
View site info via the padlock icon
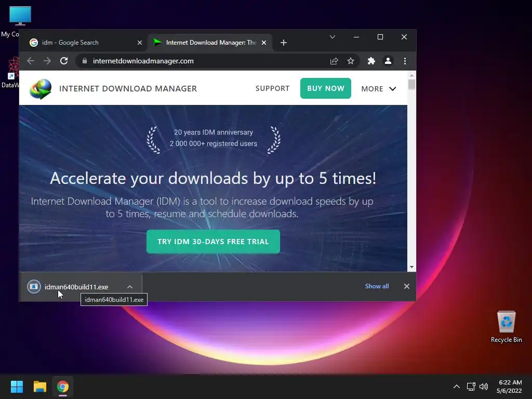click(85, 61)
